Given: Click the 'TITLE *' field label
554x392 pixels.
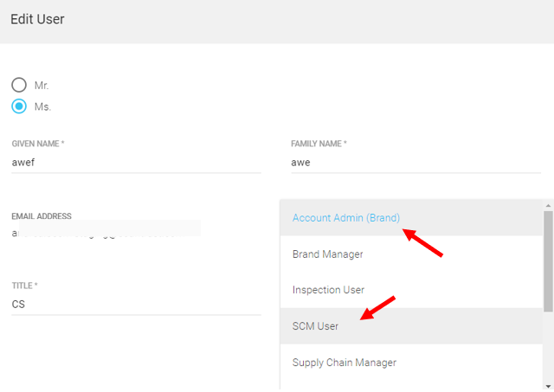Looking at the screenshot, I should 24,286.
